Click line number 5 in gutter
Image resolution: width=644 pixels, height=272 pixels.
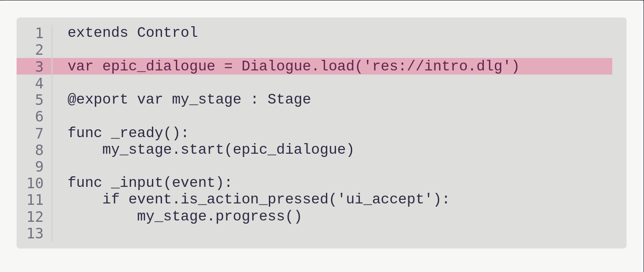coord(39,100)
